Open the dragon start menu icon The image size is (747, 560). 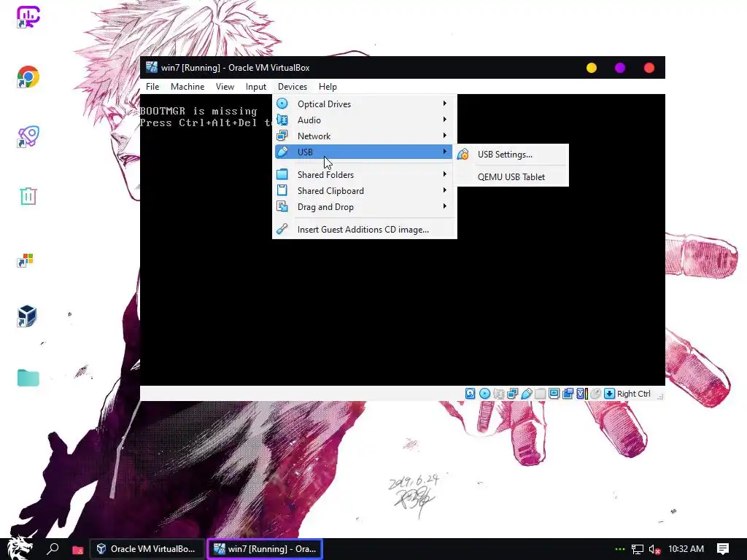tap(20, 548)
